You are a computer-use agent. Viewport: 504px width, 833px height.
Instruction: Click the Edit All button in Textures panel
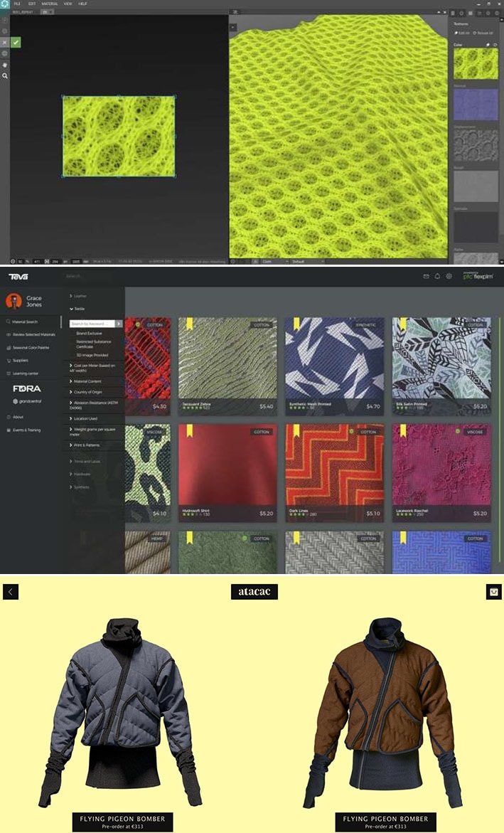point(463,33)
